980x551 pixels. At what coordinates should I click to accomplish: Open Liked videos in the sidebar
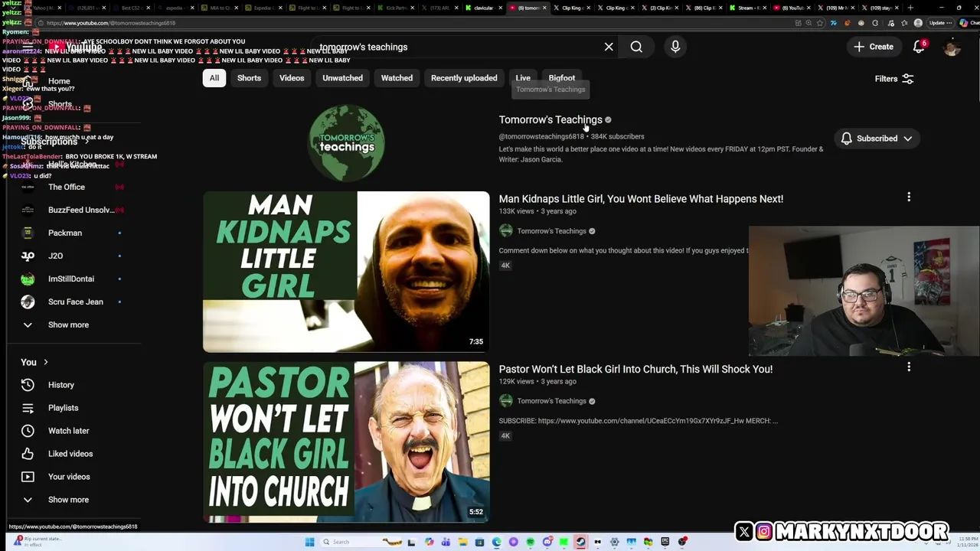click(72, 454)
